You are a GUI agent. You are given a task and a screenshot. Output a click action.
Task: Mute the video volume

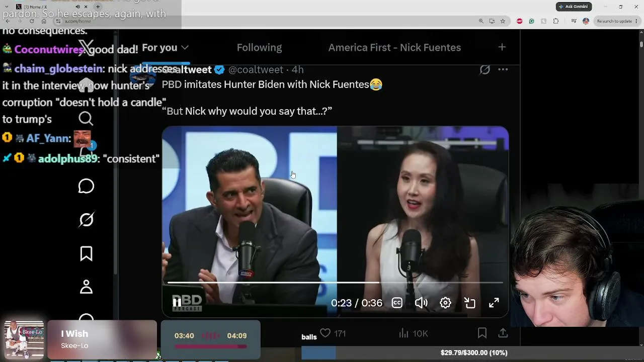tap(421, 303)
